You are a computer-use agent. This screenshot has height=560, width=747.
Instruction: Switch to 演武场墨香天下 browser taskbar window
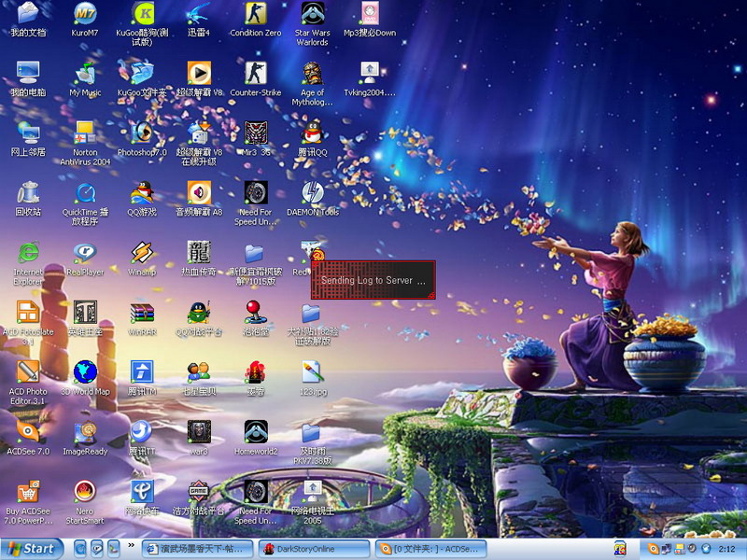pos(198,549)
